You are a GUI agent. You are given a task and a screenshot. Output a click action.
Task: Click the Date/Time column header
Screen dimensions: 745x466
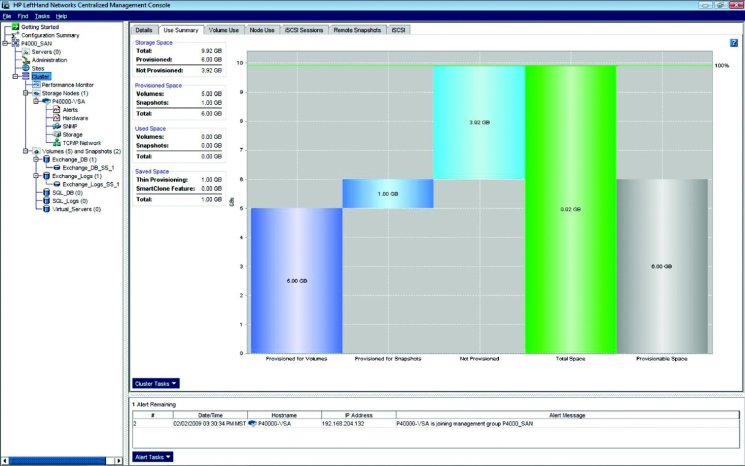pos(210,415)
